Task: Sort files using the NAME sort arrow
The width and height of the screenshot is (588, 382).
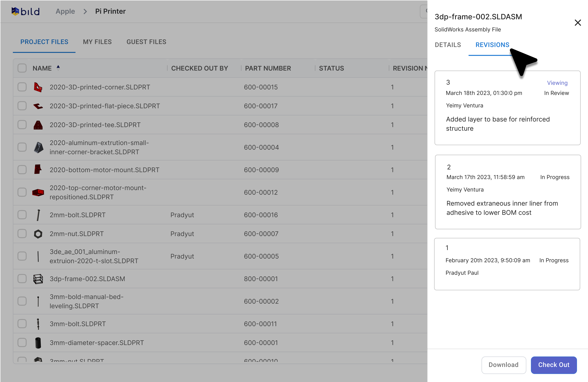Action: 58,68
